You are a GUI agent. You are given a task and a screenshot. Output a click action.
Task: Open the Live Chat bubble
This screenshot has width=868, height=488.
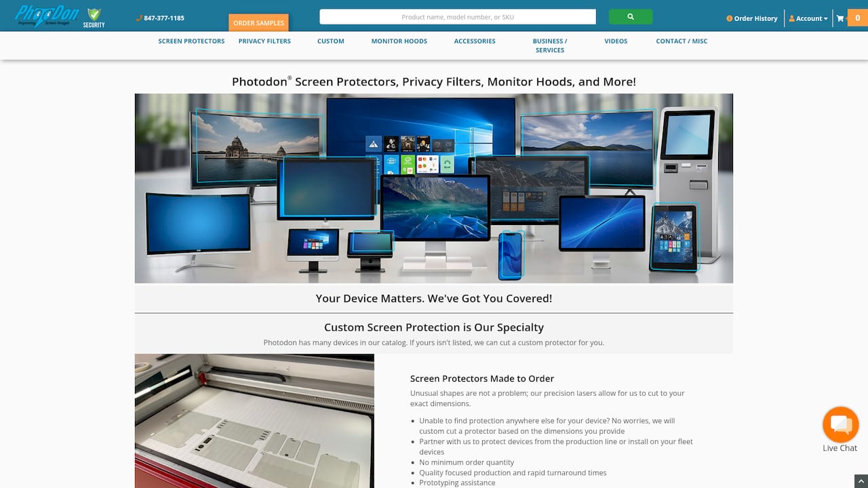click(x=840, y=425)
